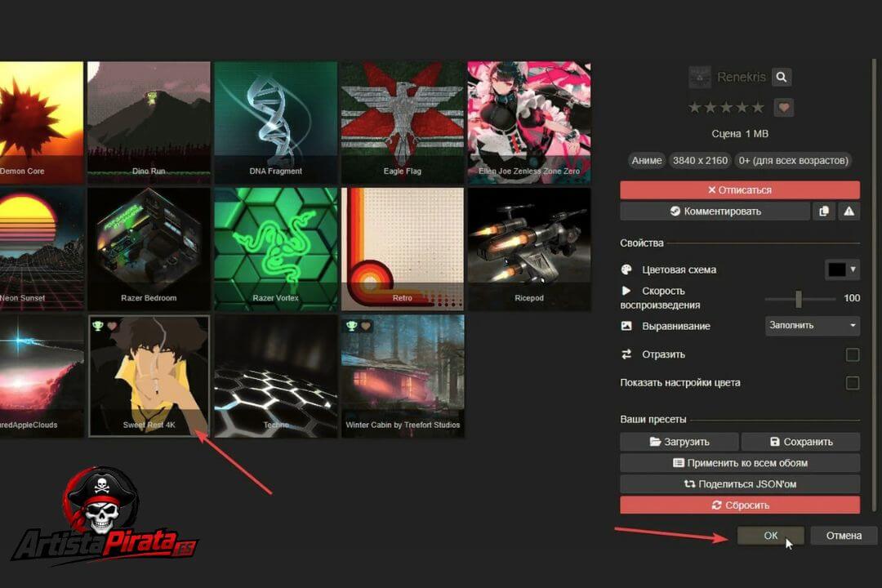
Task: Add wallpaper to favorites with heart icon
Action: [x=783, y=108]
